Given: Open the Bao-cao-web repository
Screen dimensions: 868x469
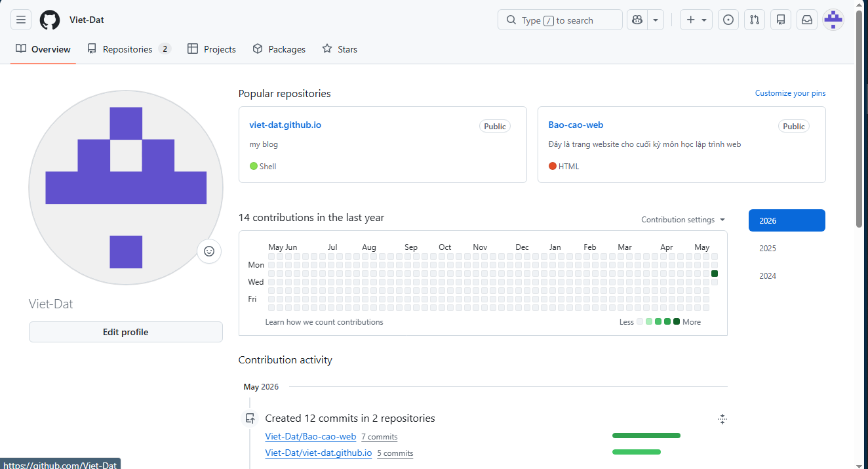Looking at the screenshot, I should click(576, 125).
